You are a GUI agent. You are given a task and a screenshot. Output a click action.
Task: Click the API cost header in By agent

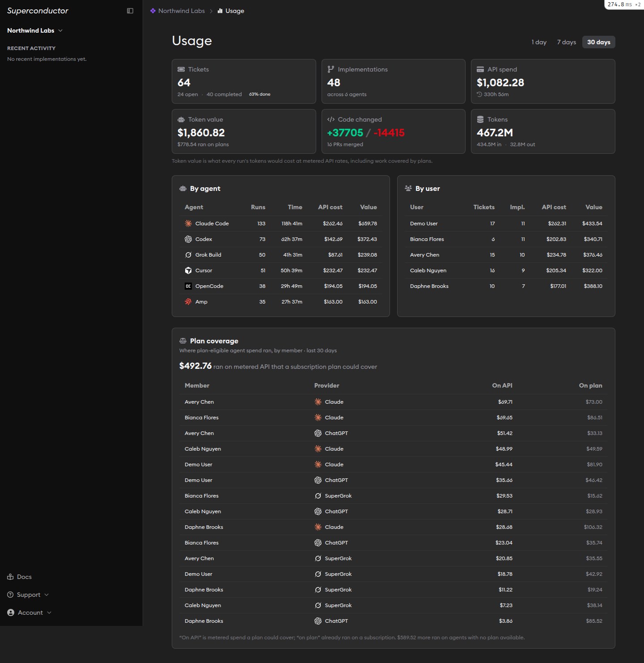coord(330,207)
